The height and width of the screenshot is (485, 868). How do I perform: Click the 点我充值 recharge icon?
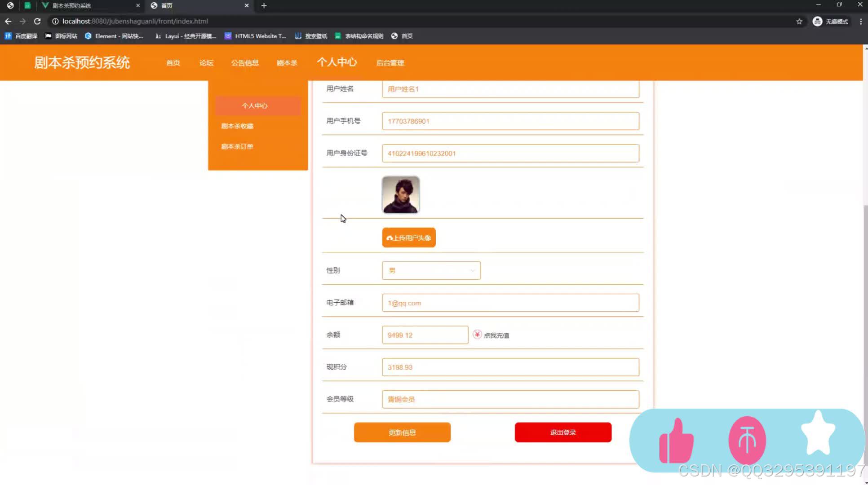(x=476, y=334)
